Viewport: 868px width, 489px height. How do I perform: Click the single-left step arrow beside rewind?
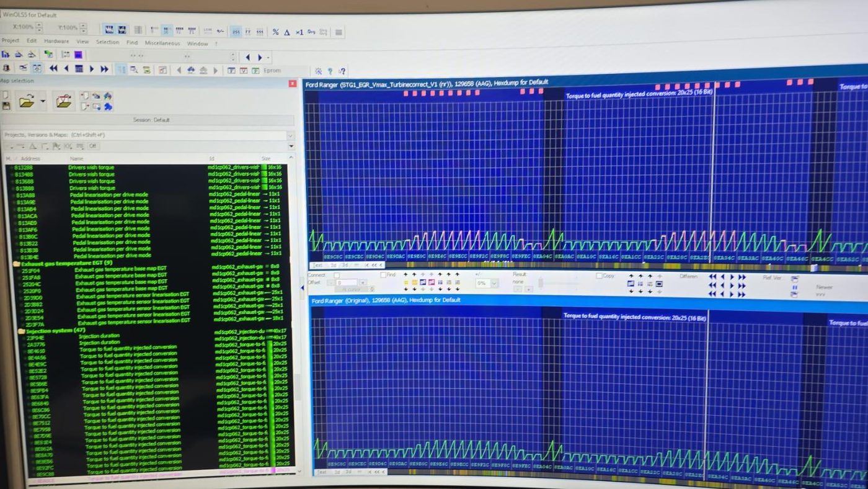coord(66,68)
